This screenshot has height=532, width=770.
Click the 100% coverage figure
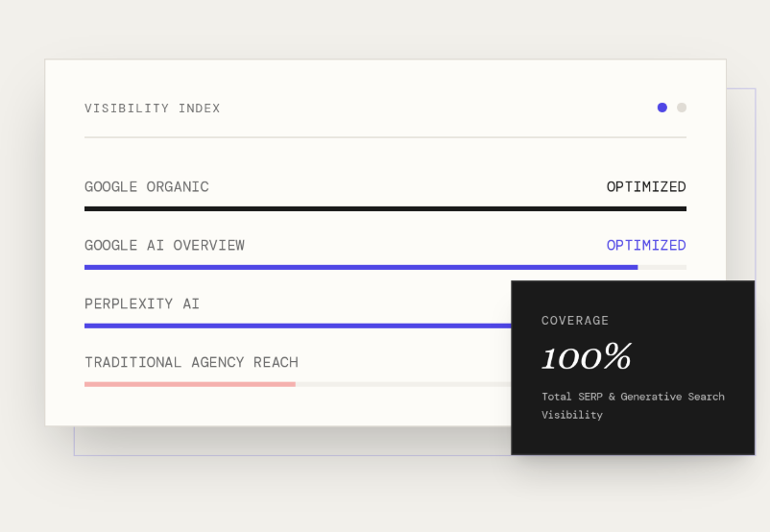pyautogui.click(x=586, y=357)
